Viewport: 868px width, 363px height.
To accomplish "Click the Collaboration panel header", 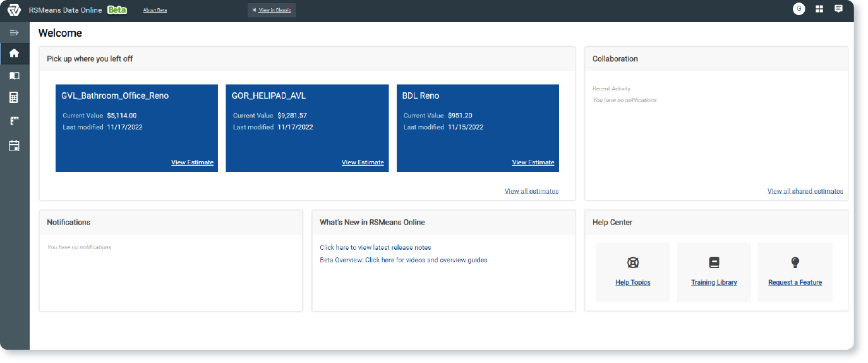I will (615, 59).
